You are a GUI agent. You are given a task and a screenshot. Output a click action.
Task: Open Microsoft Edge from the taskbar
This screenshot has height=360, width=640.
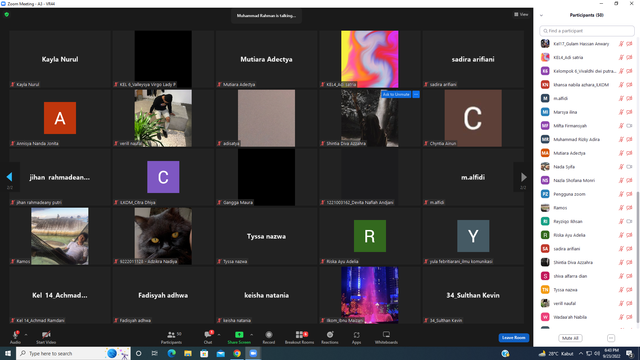(171, 353)
